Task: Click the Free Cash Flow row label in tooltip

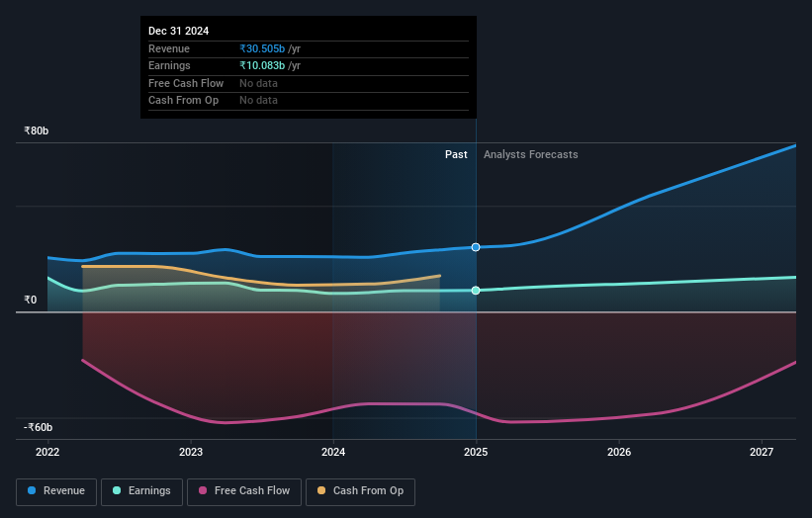Action: 186,83
